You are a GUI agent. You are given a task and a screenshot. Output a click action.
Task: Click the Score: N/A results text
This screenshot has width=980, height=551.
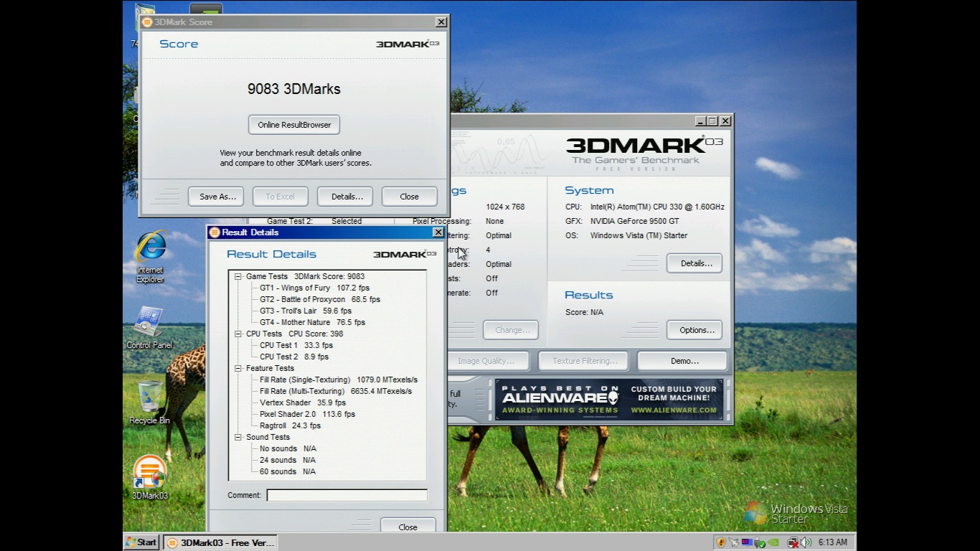coord(584,312)
